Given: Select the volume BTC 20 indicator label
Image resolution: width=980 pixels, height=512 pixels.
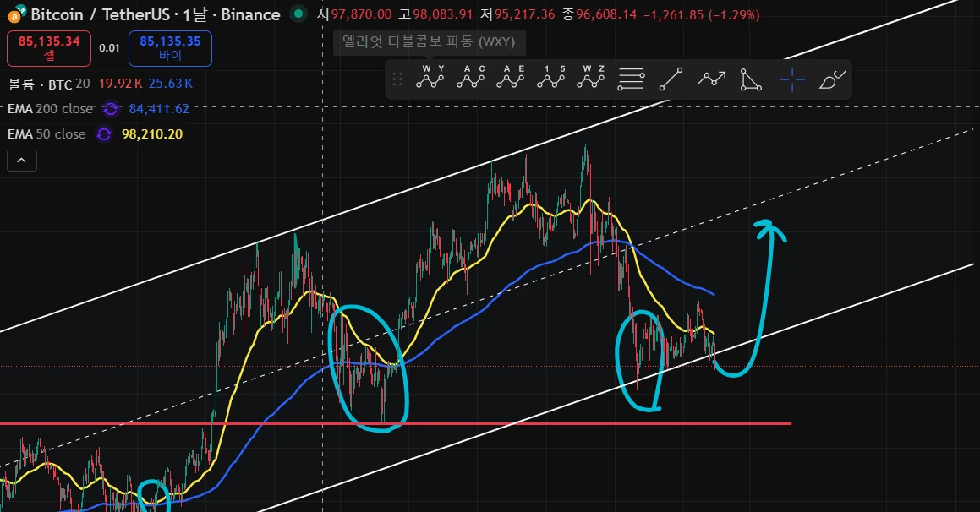Looking at the screenshot, I should pos(49,84).
